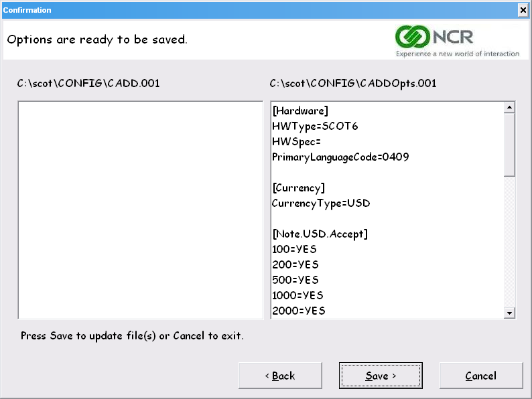Click the NCR logo icon
The width and height of the screenshot is (532, 399).
coord(413,37)
